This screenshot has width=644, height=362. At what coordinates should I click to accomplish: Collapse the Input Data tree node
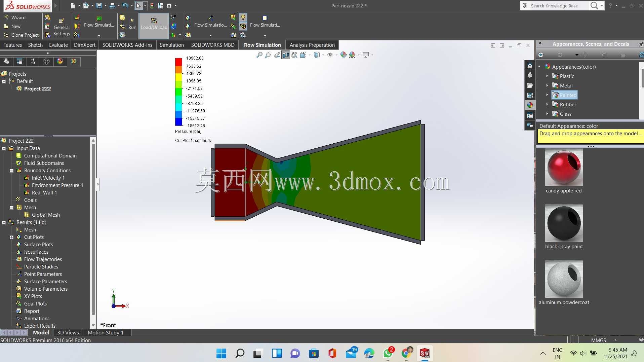[x=4, y=148]
